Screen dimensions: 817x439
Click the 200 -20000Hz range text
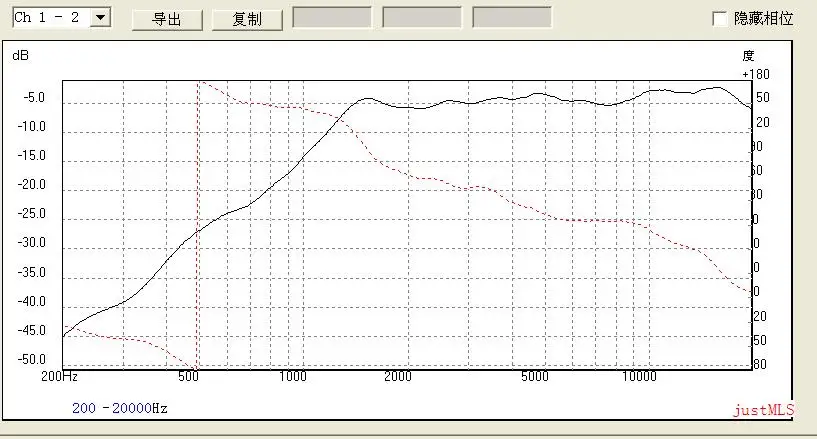[120, 408]
